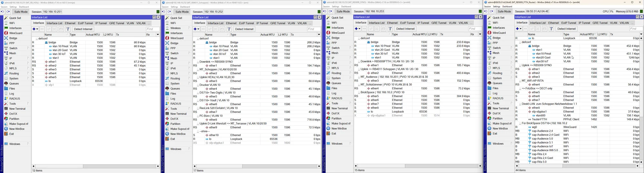
Task: Click Find field in the HEXs 10.251 window
Action: pos(153,29)
